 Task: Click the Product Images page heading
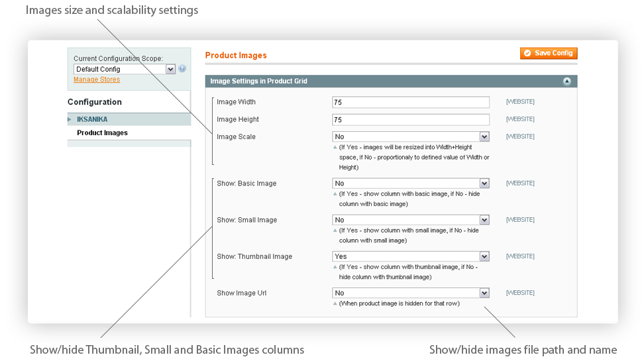[x=236, y=55]
